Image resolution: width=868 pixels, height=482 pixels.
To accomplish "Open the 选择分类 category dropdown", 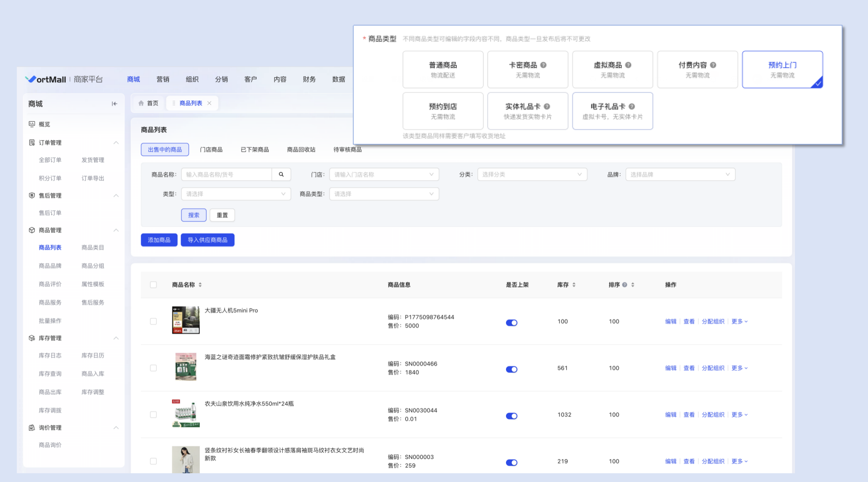I will pos(532,175).
